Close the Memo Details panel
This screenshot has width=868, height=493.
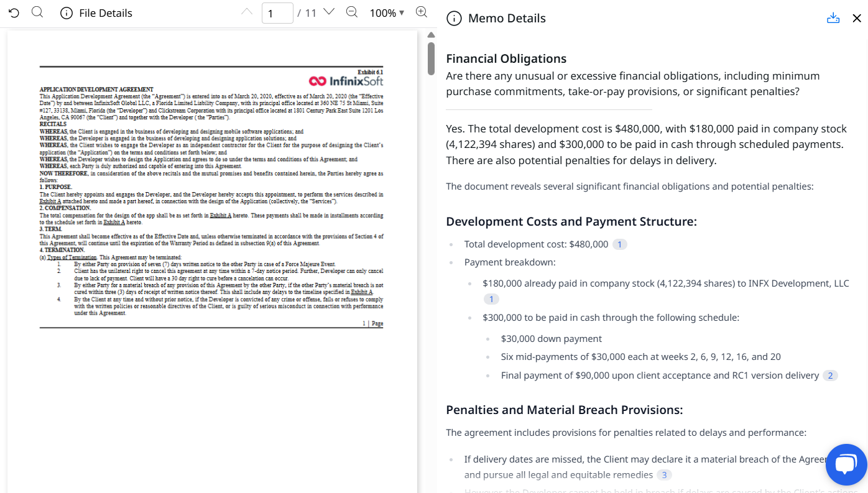857,18
